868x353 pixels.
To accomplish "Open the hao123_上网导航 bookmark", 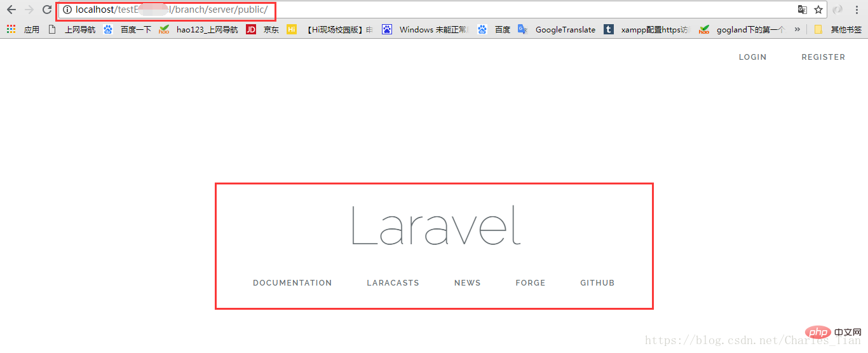I will [x=199, y=29].
